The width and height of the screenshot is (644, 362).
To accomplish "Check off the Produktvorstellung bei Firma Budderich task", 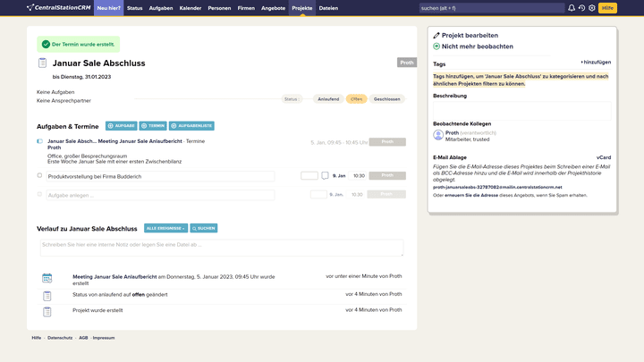I will coord(39,176).
